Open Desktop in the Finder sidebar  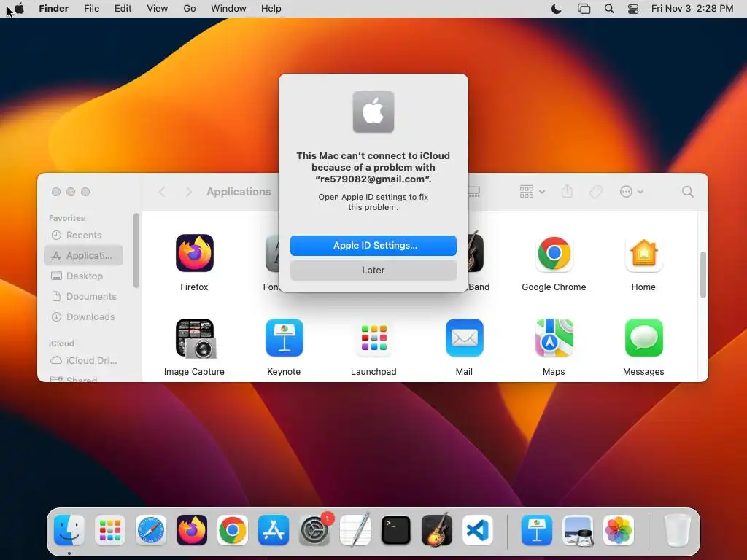point(84,276)
